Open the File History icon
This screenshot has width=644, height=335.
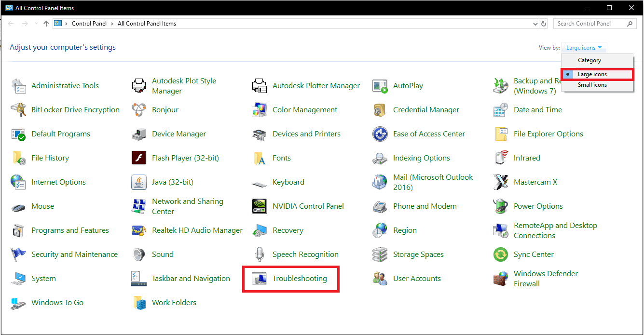18,158
